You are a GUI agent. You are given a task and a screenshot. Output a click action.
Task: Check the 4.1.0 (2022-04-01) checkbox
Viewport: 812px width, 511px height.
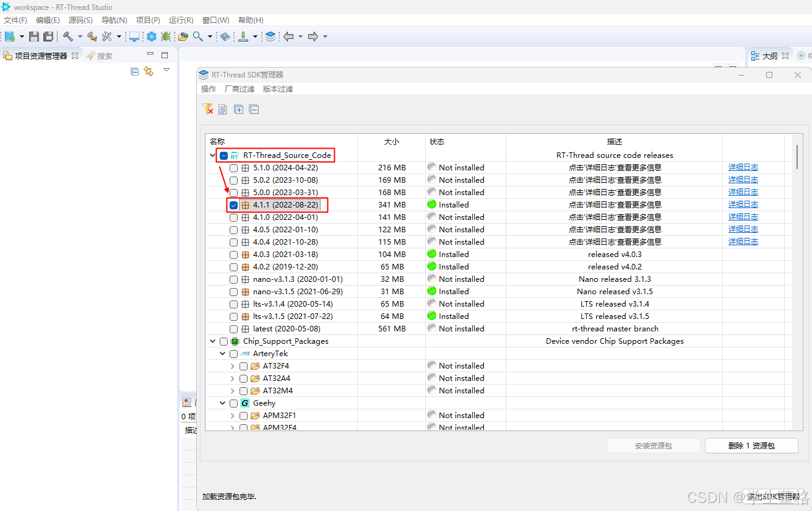[x=233, y=217]
